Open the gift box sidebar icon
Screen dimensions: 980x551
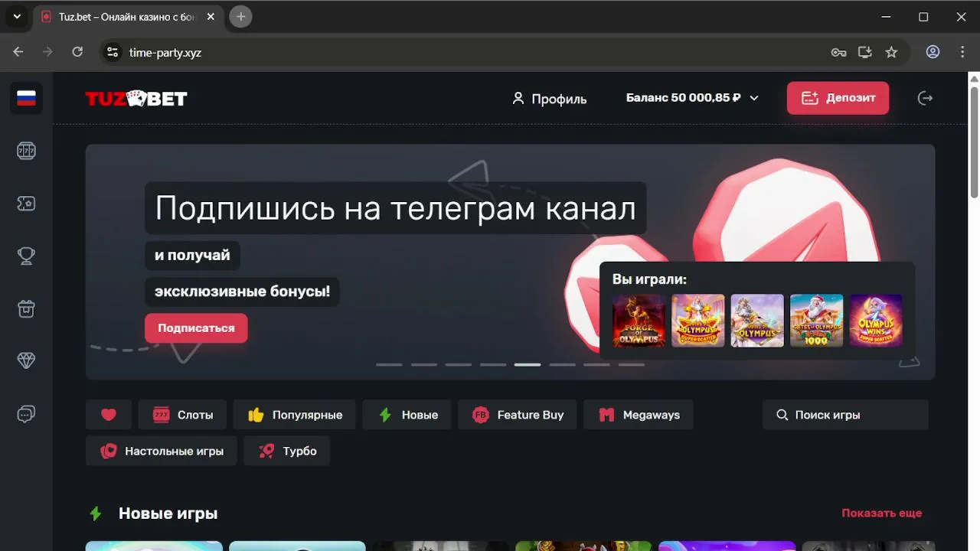(x=26, y=309)
